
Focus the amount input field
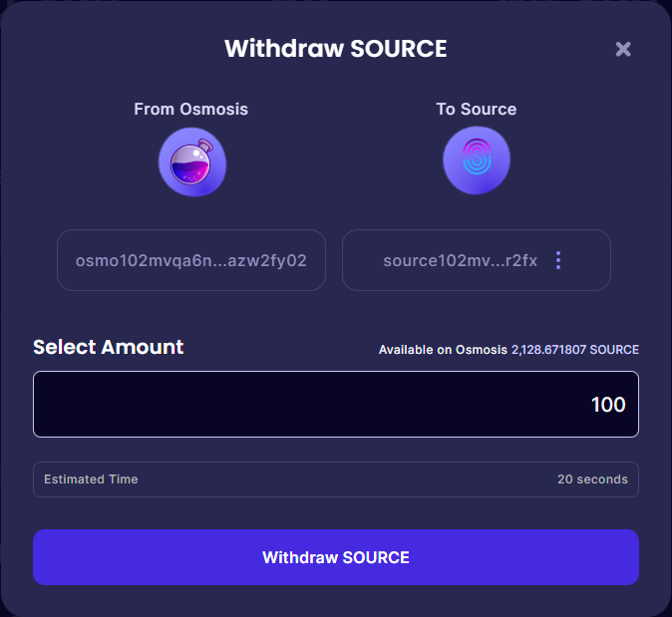[x=336, y=404]
